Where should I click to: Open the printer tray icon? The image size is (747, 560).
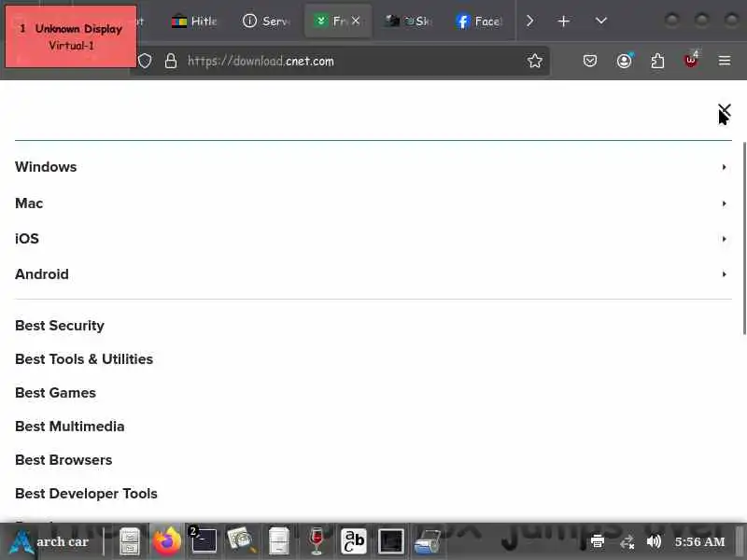(x=598, y=541)
